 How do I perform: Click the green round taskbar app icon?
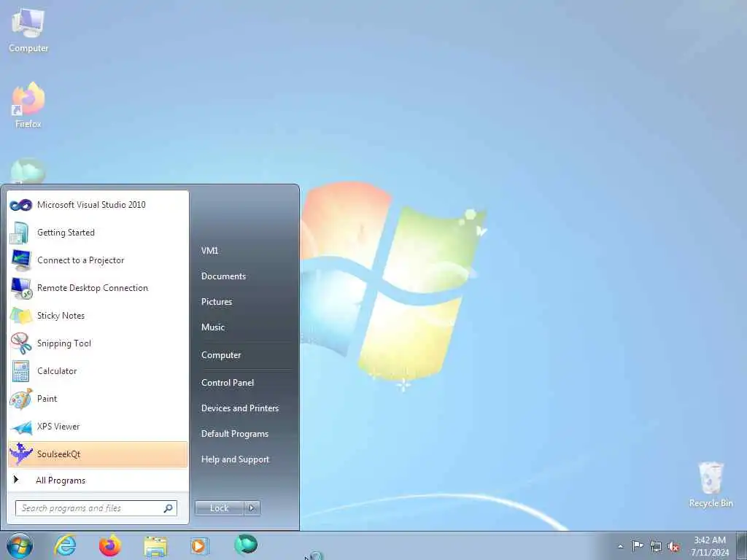click(246, 545)
